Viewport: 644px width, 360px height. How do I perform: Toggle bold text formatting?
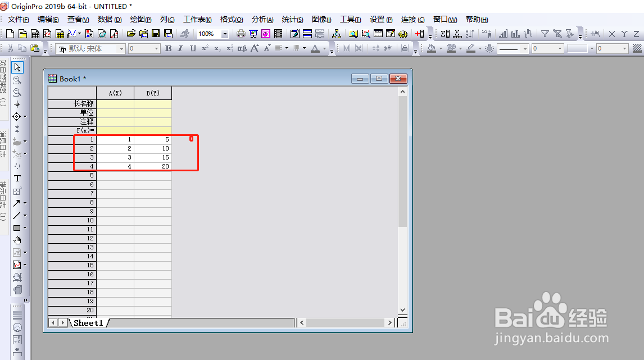pyautogui.click(x=169, y=48)
